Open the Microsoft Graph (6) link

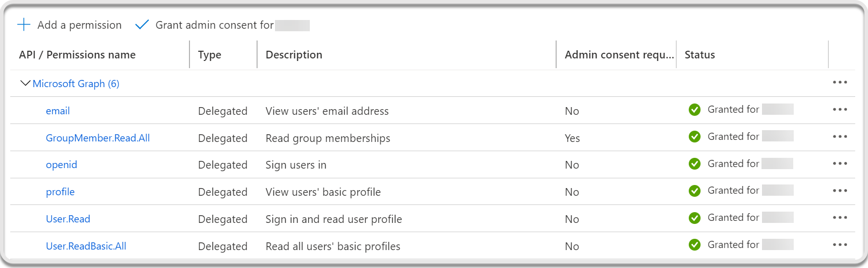pyautogui.click(x=76, y=84)
